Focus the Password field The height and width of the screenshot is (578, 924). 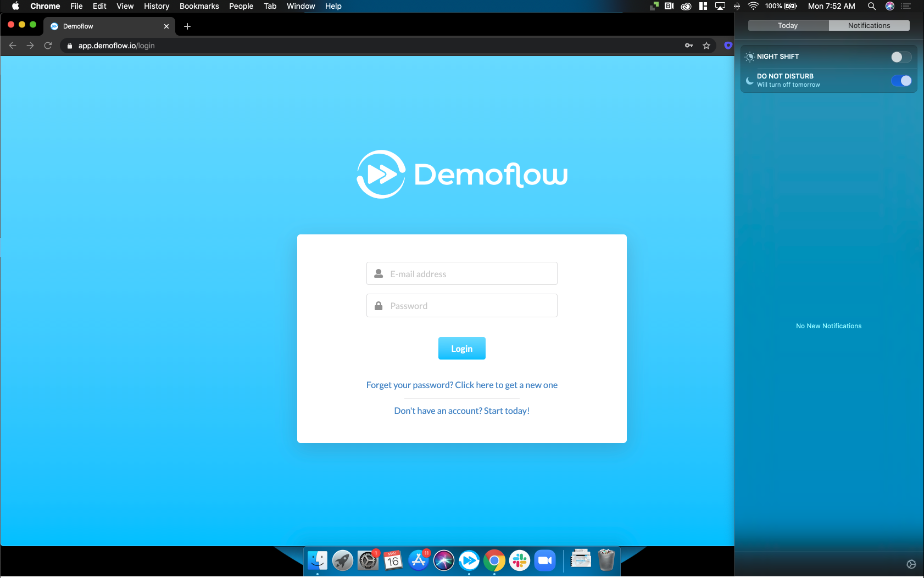(x=462, y=305)
